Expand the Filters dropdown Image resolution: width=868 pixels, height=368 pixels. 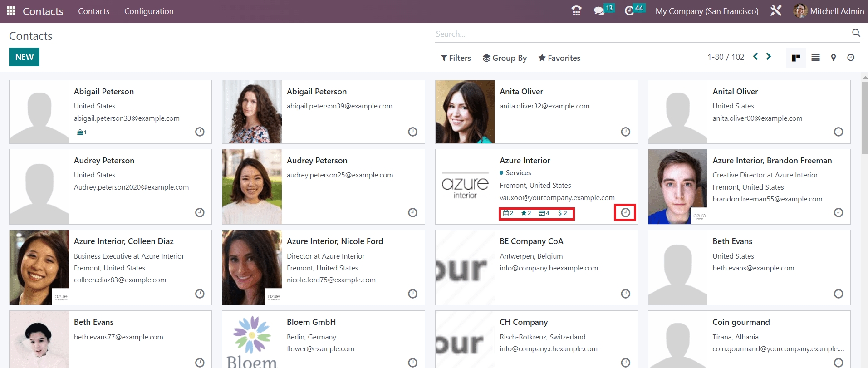[456, 58]
